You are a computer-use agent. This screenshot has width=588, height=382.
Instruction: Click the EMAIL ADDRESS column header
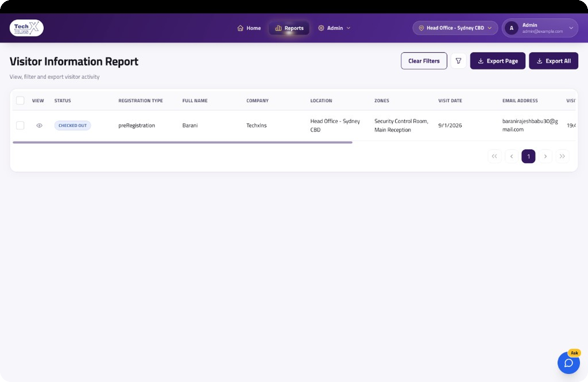[x=520, y=101]
